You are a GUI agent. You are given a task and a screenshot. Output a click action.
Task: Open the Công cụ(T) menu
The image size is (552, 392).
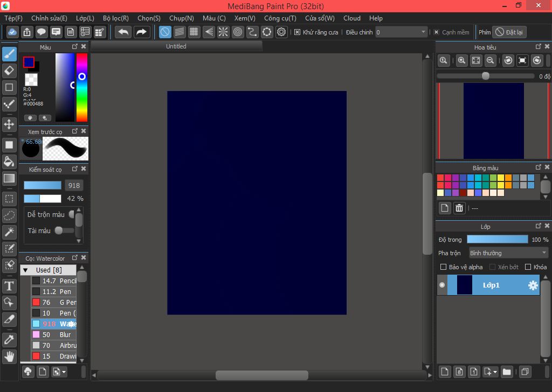[x=280, y=18]
